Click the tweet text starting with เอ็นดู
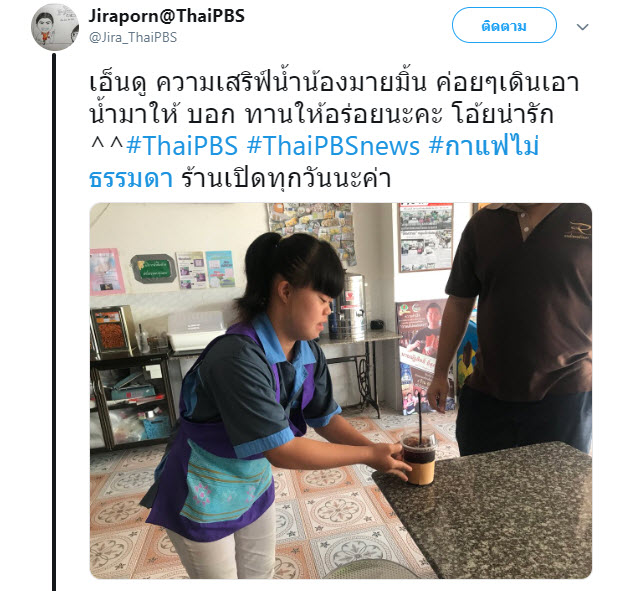The image size is (621, 591). (334, 130)
